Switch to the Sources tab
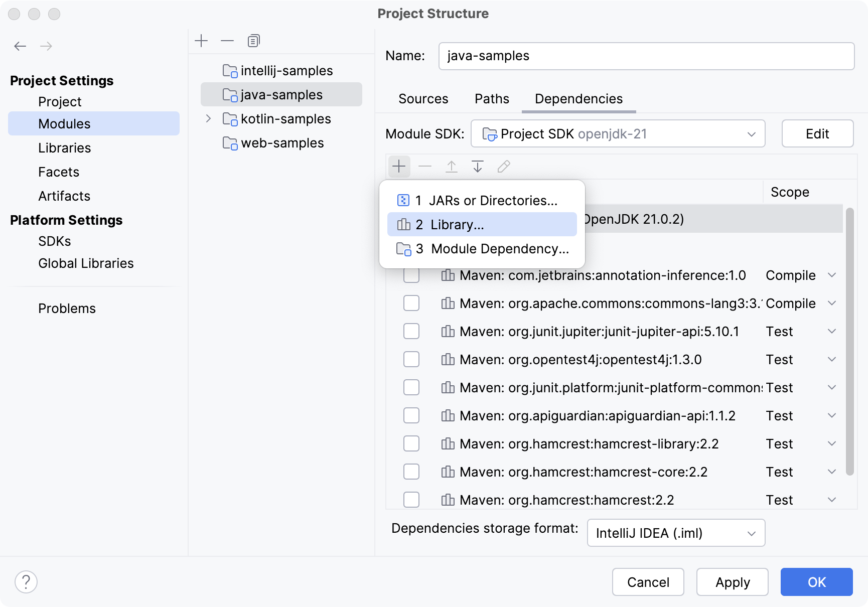868x607 pixels. pos(423,99)
